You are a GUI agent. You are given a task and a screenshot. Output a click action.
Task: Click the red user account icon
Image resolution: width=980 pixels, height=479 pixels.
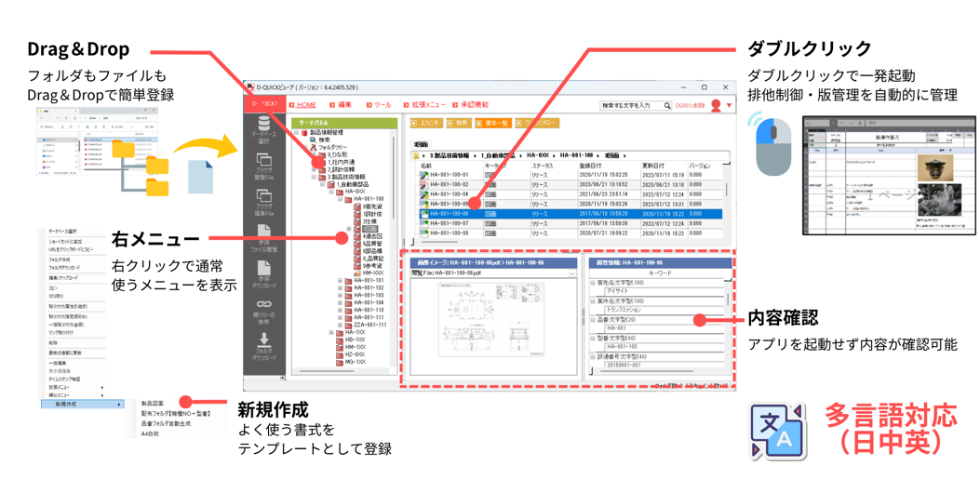716,106
